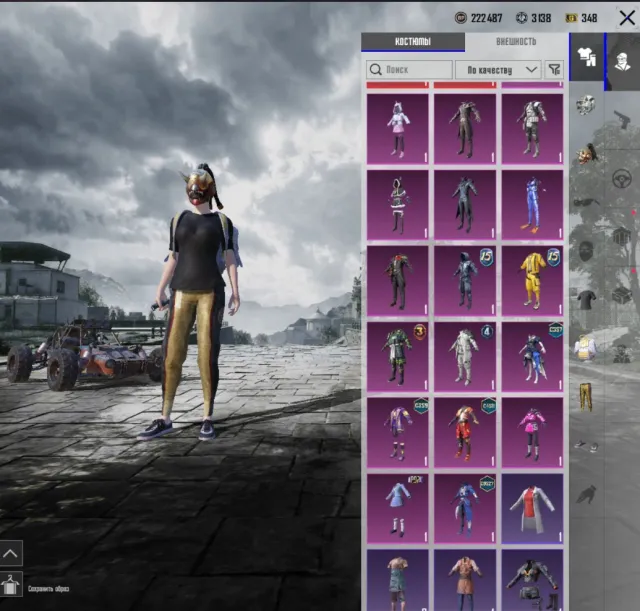Select the green outfit with badge 3
Screen dimensions: 640x611
pyautogui.click(x=398, y=357)
